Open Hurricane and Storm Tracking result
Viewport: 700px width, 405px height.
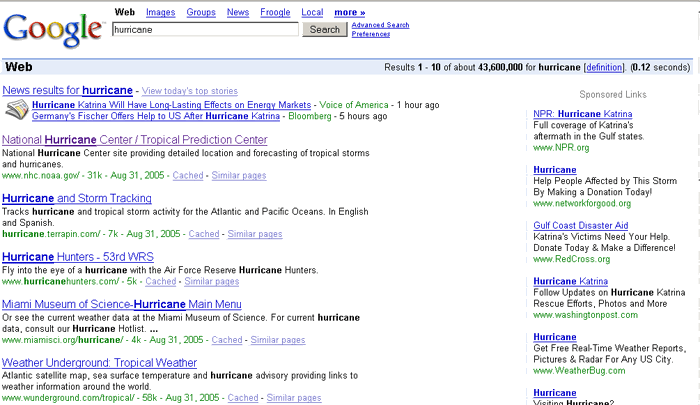(77, 198)
